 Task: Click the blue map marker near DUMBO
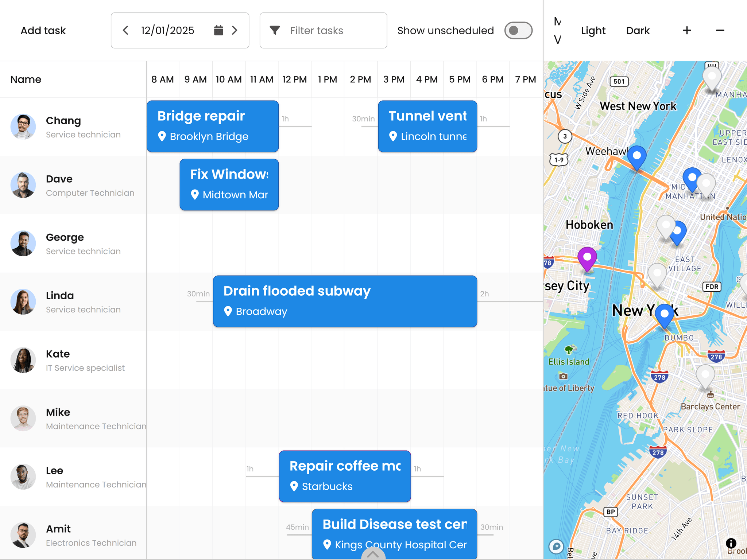665,314
